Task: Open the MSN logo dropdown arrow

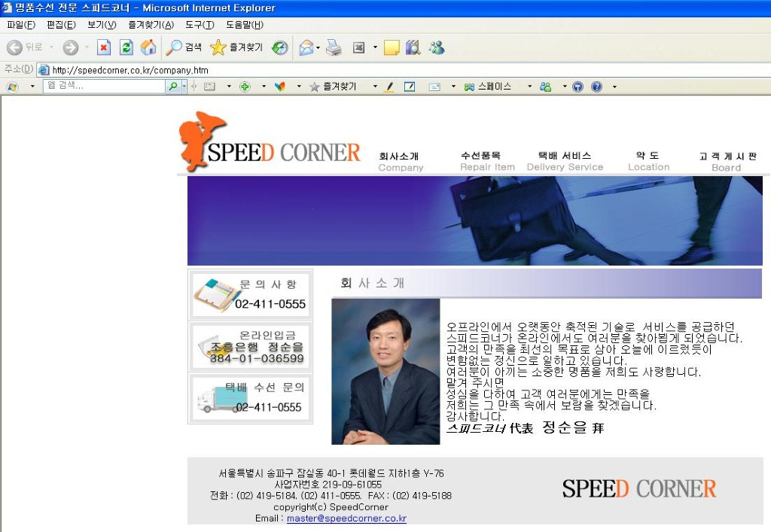Action: (x=32, y=87)
